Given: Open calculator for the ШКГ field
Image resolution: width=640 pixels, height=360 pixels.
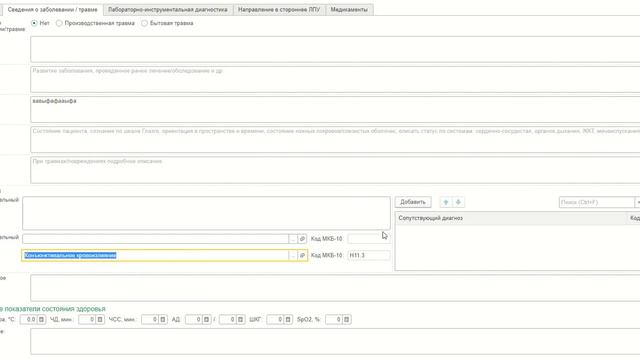Looking at the screenshot, I should click(288, 320).
